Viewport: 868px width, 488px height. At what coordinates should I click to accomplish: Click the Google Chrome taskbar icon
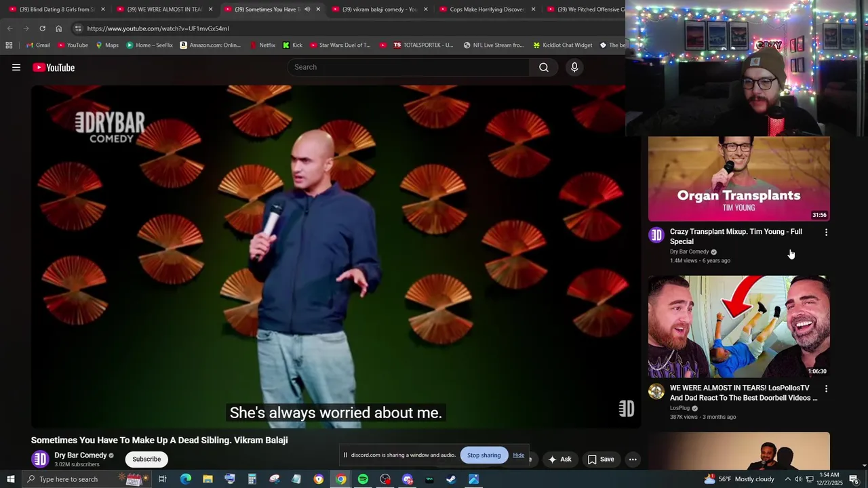tap(340, 479)
